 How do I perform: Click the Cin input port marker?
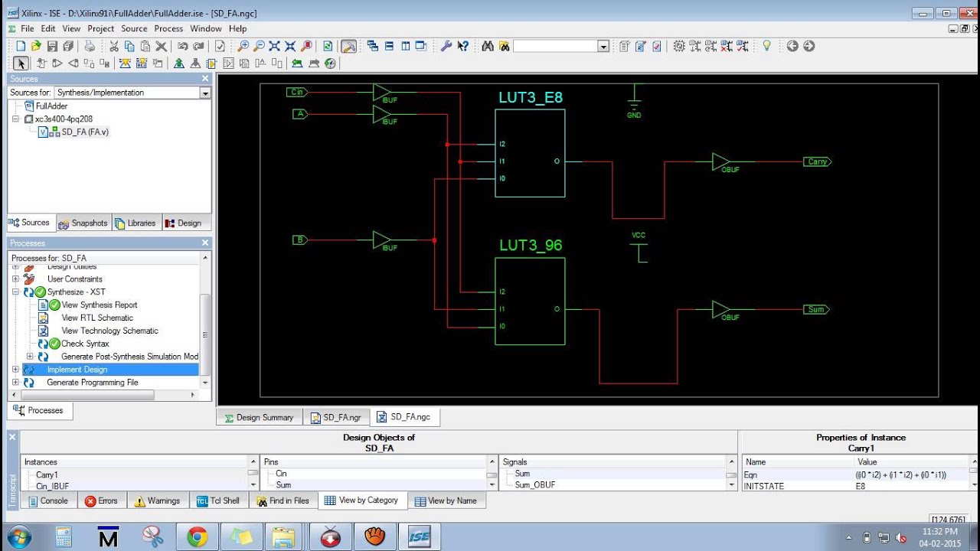tap(297, 92)
